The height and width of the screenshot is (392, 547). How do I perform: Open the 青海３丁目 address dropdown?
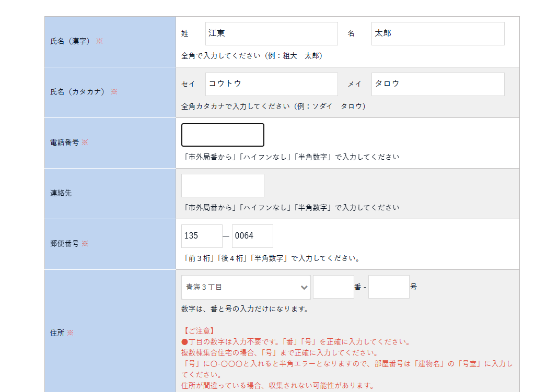coord(246,287)
